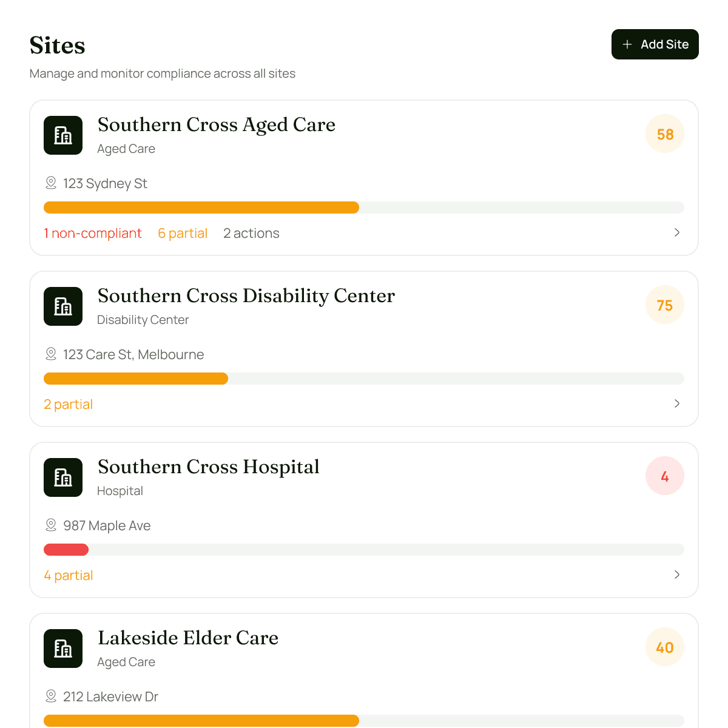Viewport: 728px width, 728px height.
Task: Open the 1 non-compliant items link
Action: pyautogui.click(x=93, y=233)
